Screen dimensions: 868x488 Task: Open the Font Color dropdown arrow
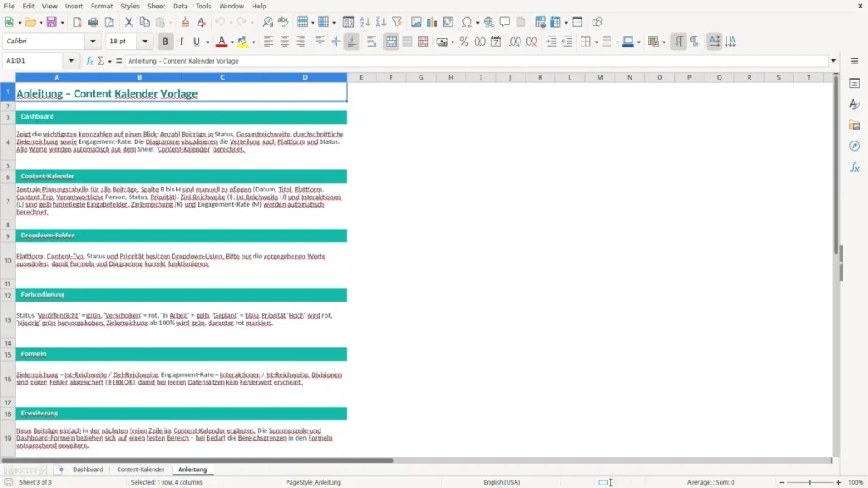click(232, 42)
